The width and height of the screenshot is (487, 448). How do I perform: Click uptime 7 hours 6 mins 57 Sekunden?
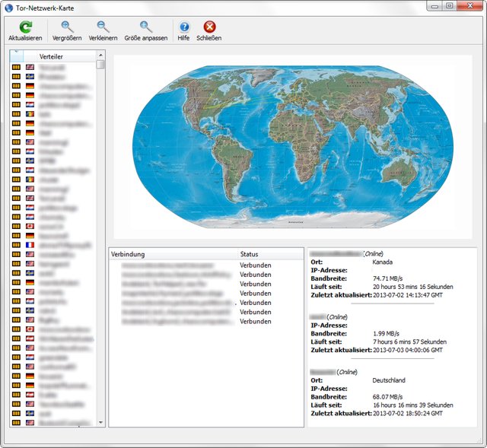(x=409, y=342)
